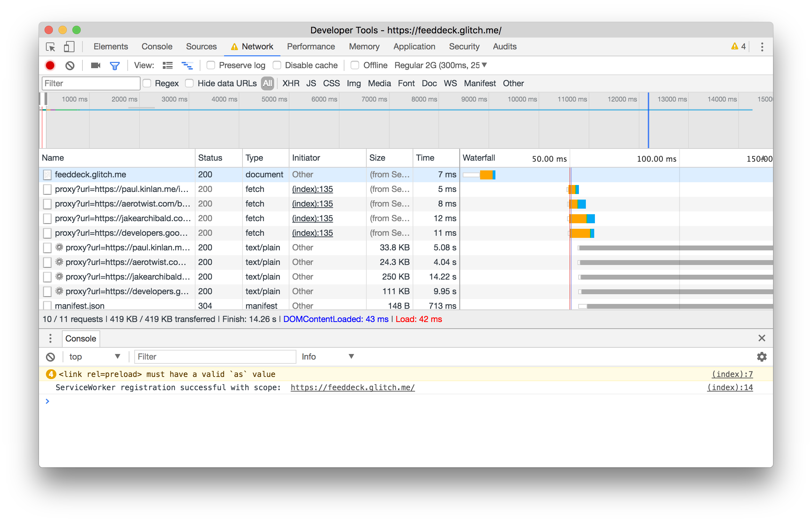Check the Disable cache checkbox
This screenshot has height=523, width=812.
pos(277,65)
